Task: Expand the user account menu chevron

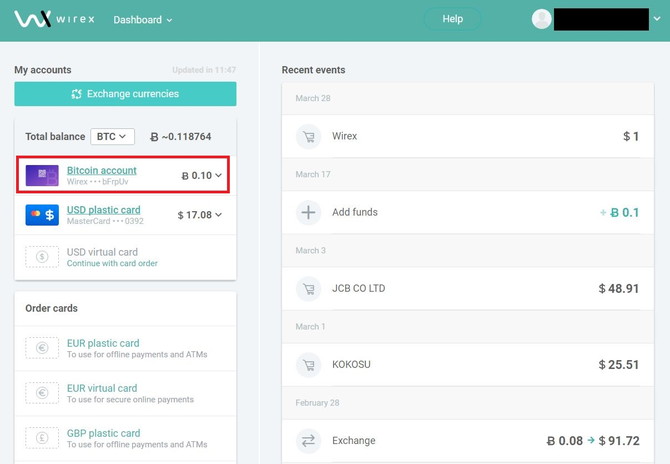Action: coord(657,19)
